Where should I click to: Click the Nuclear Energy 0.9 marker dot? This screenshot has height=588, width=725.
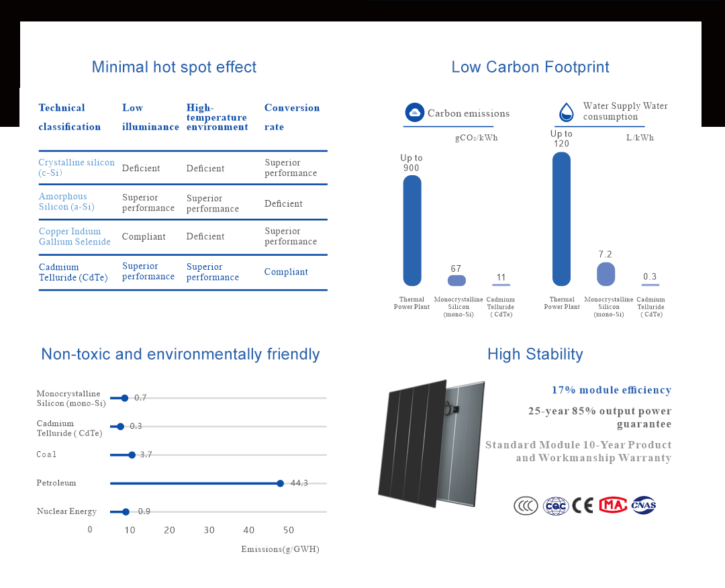pos(126,511)
